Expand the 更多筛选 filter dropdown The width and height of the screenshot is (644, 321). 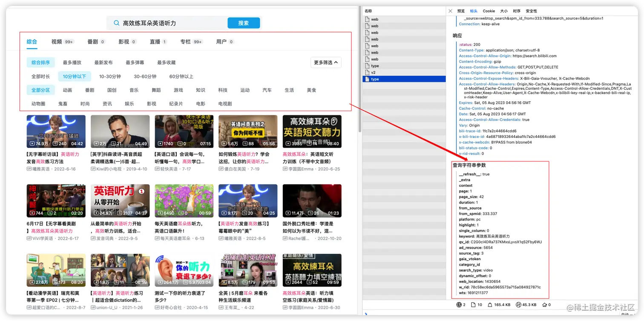(326, 63)
